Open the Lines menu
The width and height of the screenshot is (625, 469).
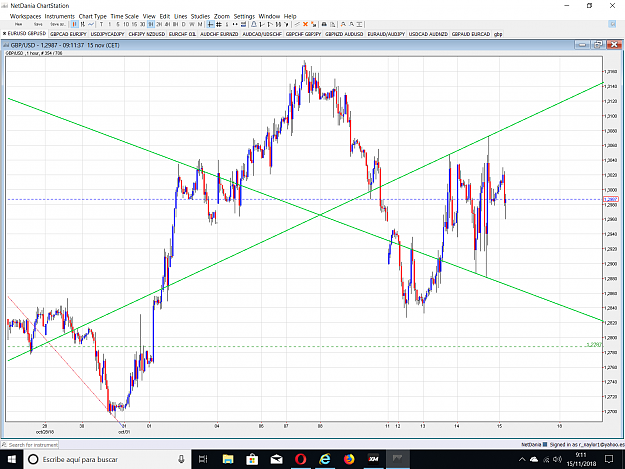click(181, 16)
